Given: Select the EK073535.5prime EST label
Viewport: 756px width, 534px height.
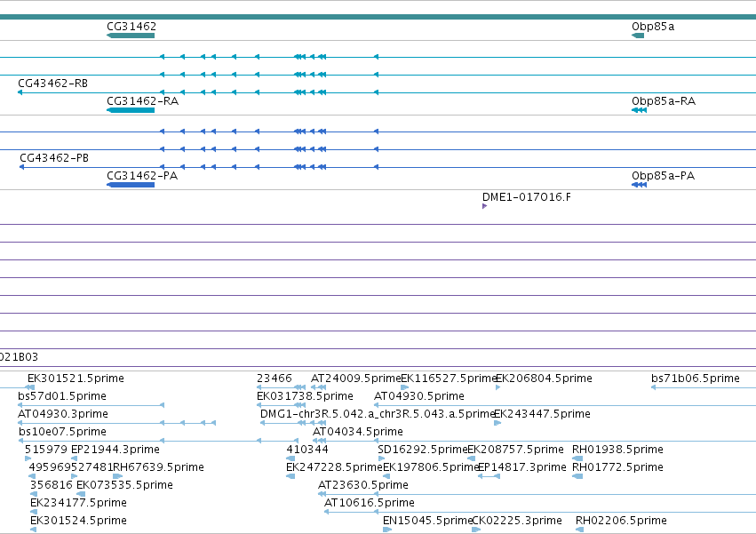Looking at the screenshot, I should click(124, 486).
